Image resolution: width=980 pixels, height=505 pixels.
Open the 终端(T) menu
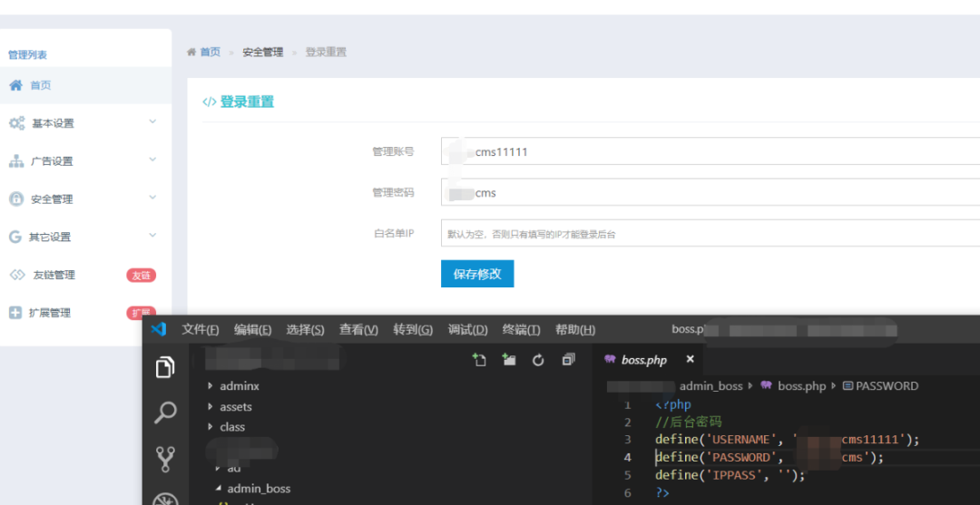(521, 330)
